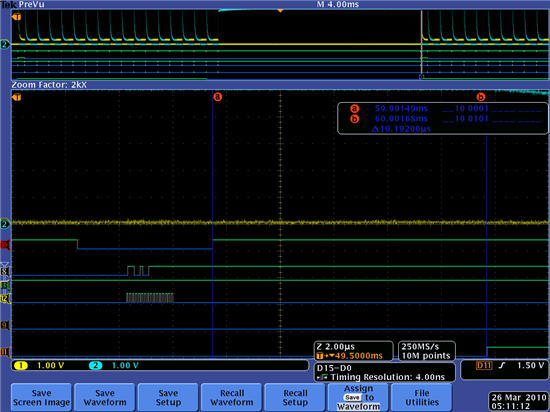Click the M 4.00ms main timebase readout
550x412 pixels.
click(x=337, y=5)
